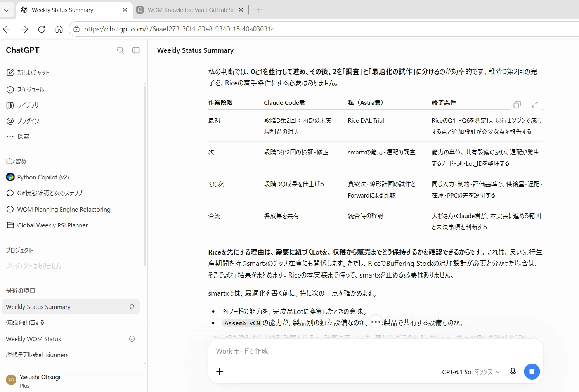Open pinned Python Copilot (v2)
The height and width of the screenshot is (392, 579).
[38, 177]
